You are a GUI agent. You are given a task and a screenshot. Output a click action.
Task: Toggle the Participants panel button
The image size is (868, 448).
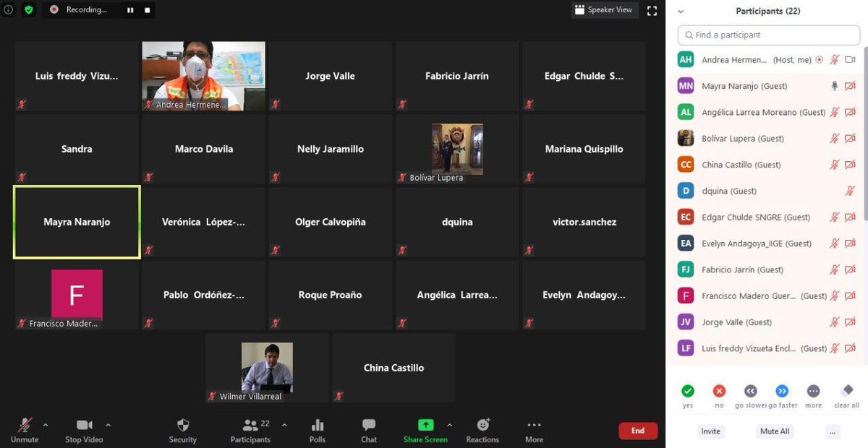coord(250,431)
